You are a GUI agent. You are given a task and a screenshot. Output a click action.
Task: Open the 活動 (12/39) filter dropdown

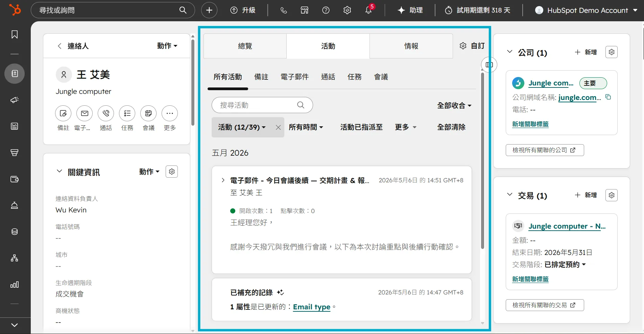[x=242, y=127]
